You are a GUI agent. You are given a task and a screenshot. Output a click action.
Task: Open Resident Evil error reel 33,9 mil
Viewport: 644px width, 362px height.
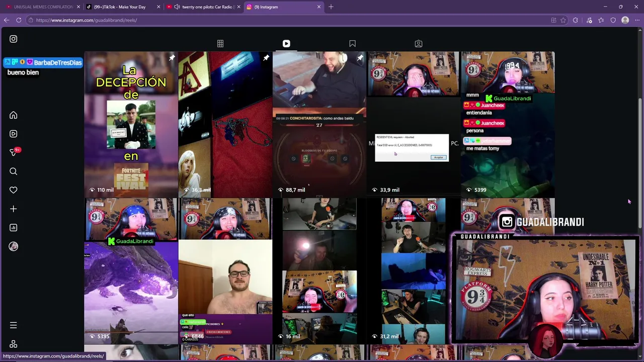coord(414,124)
